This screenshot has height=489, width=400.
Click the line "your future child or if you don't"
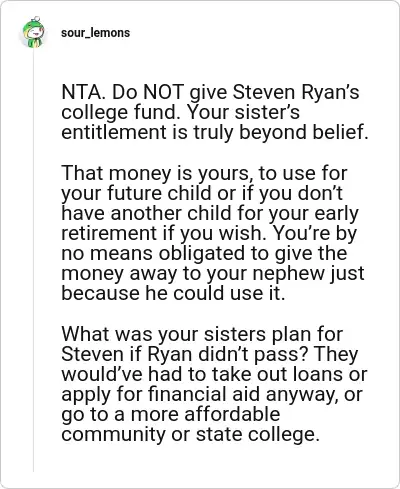point(202,193)
